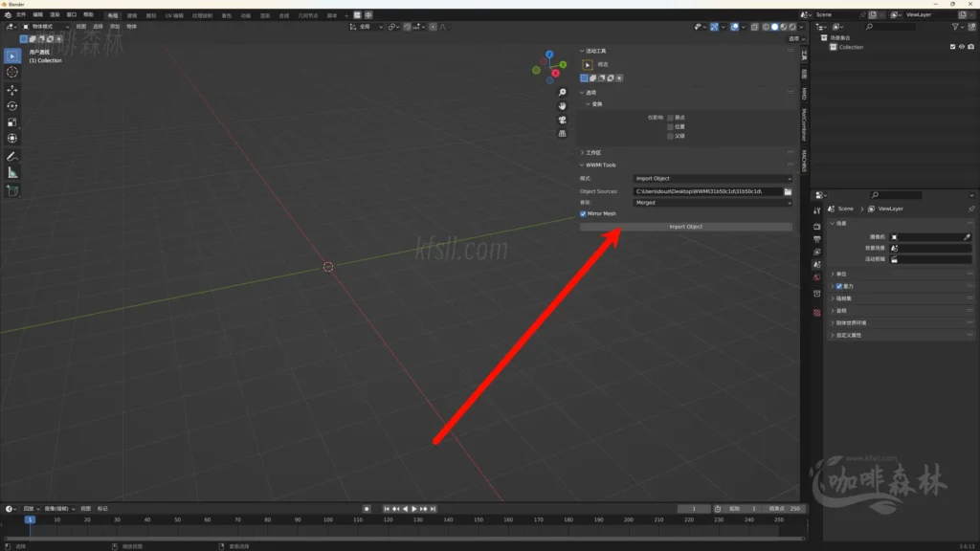Click the folder icon beside Object Sources
The image size is (980, 551).
[788, 191]
